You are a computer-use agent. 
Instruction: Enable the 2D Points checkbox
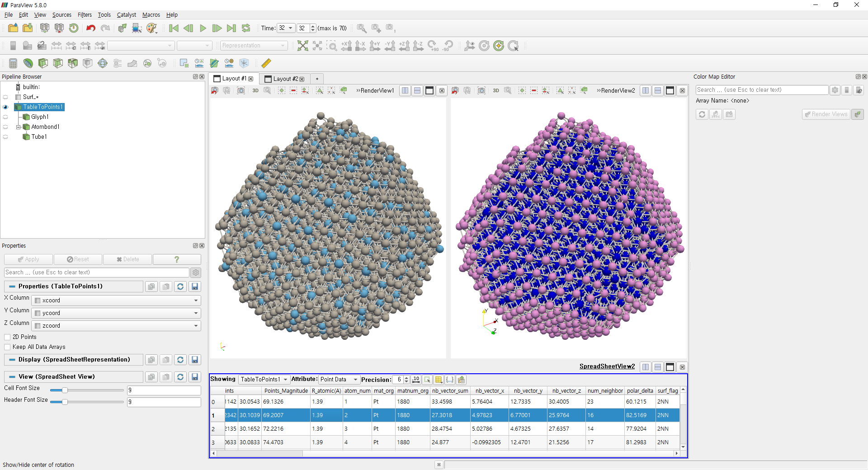pyautogui.click(x=7, y=337)
